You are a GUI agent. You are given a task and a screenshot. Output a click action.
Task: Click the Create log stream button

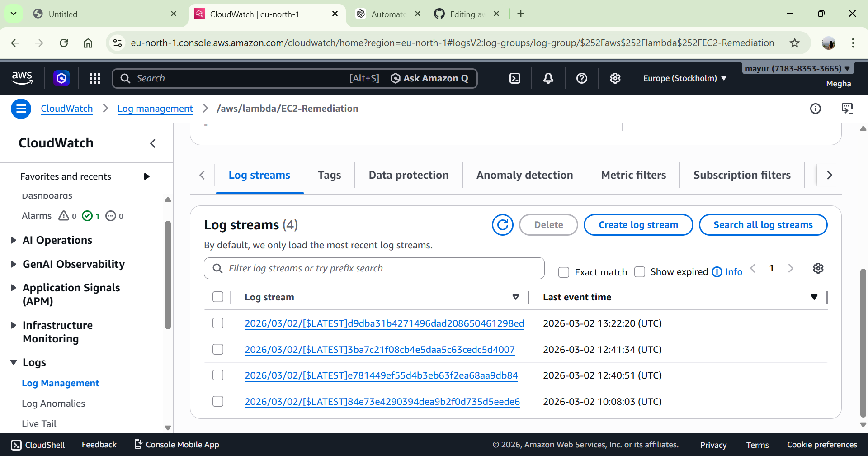tap(638, 225)
